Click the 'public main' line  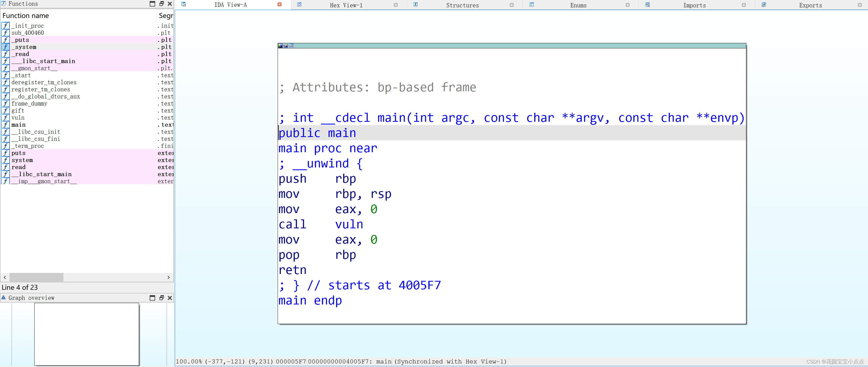[317, 133]
